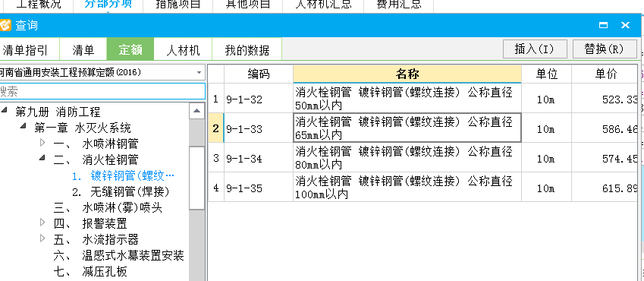The height and width of the screenshot is (281, 644).
Task: Select 第一章 水灭火系统 tree item
Action: click(x=83, y=128)
